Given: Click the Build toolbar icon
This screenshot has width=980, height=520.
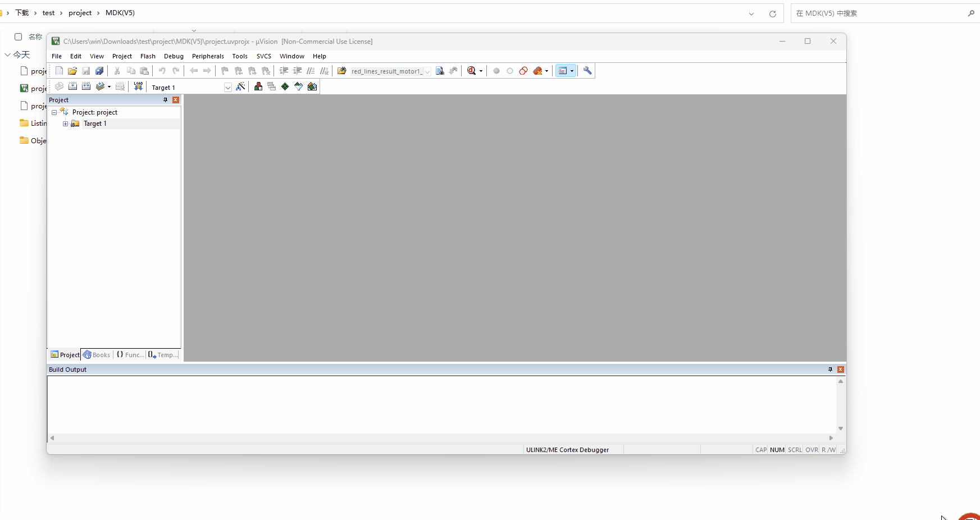Looking at the screenshot, I should tap(72, 86).
